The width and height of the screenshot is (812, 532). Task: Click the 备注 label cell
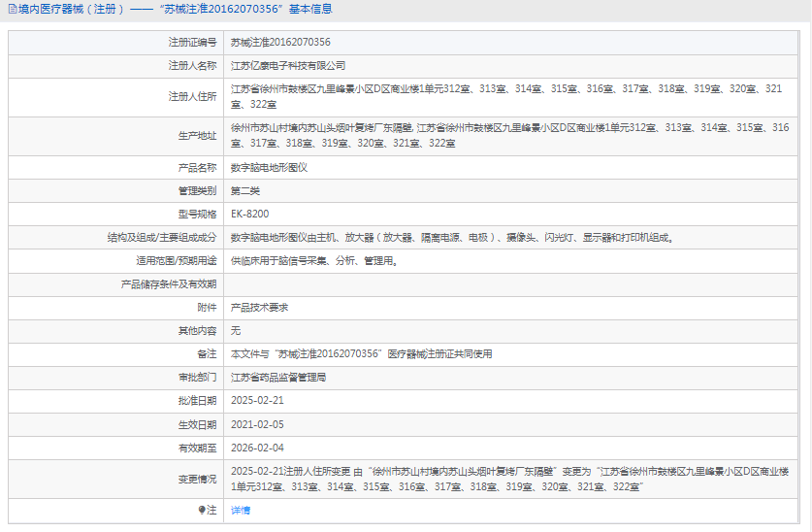point(116,354)
